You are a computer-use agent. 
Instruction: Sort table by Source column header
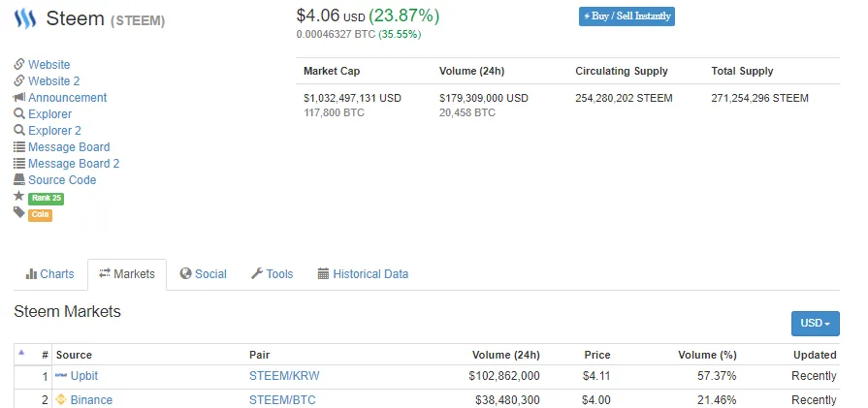tap(74, 355)
